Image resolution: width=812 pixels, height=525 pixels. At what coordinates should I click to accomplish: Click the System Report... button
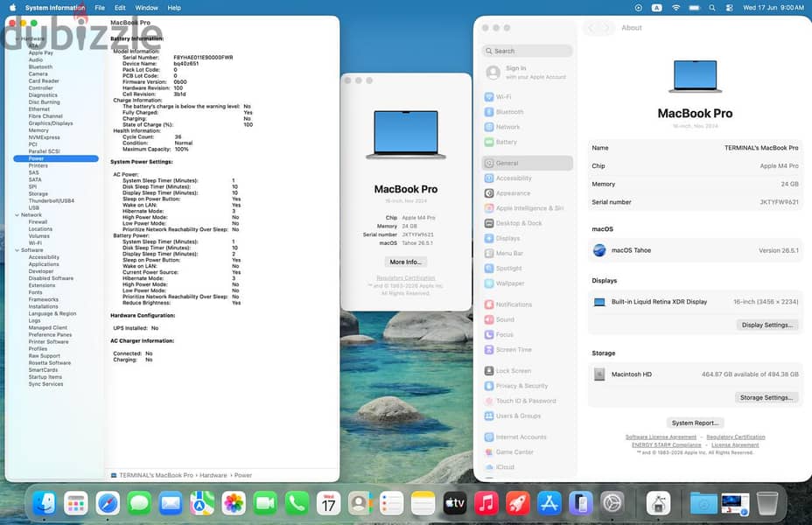pyautogui.click(x=695, y=423)
